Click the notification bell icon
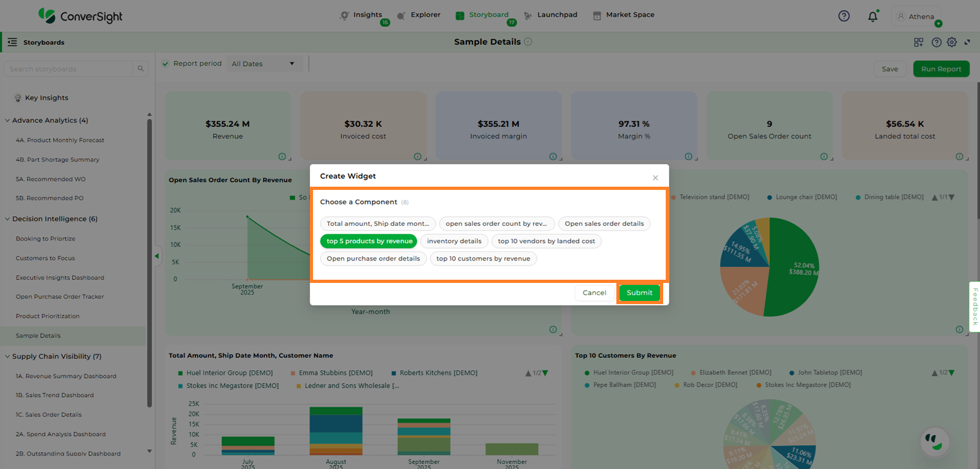This screenshot has height=469, width=980. click(872, 17)
